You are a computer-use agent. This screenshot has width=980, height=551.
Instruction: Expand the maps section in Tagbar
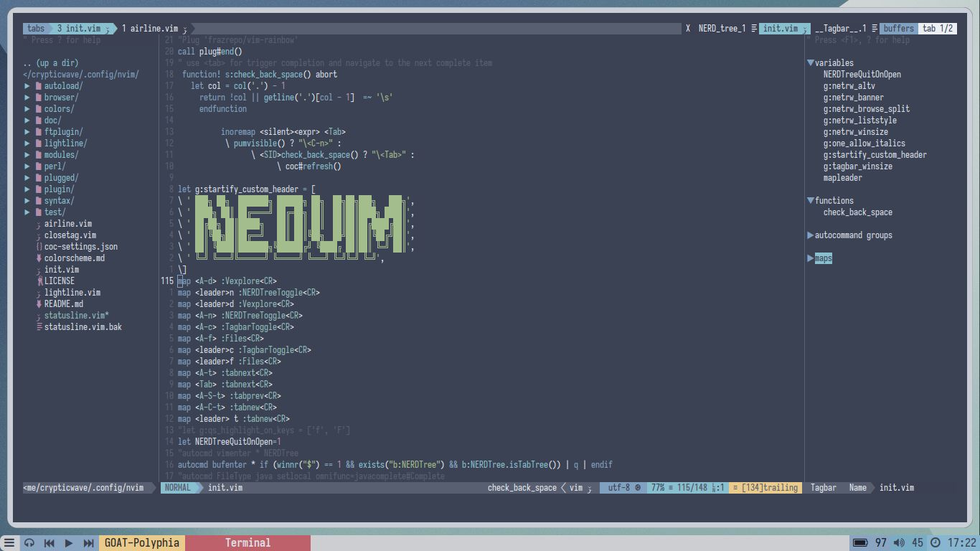[811, 258]
